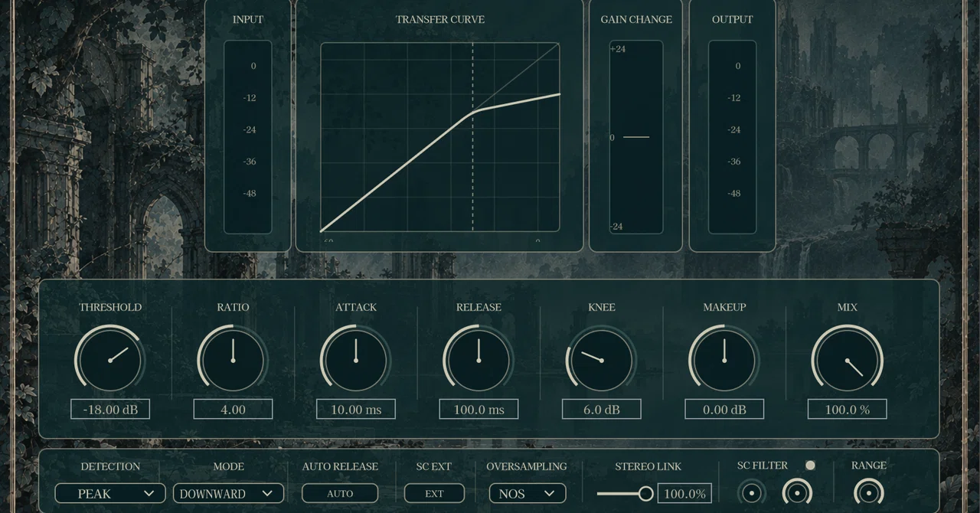Click the first SC Filter knob
The image size is (980, 513).
pyautogui.click(x=752, y=492)
